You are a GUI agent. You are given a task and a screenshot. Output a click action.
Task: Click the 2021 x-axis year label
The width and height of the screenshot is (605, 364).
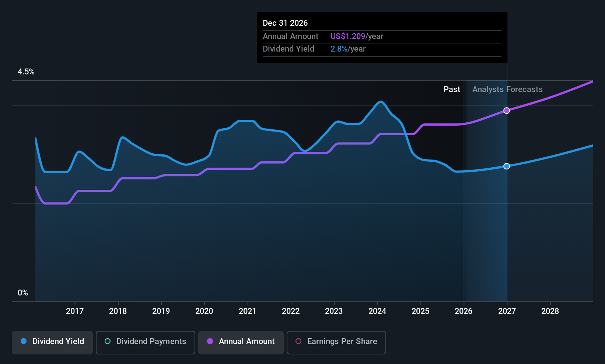click(248, 311)
